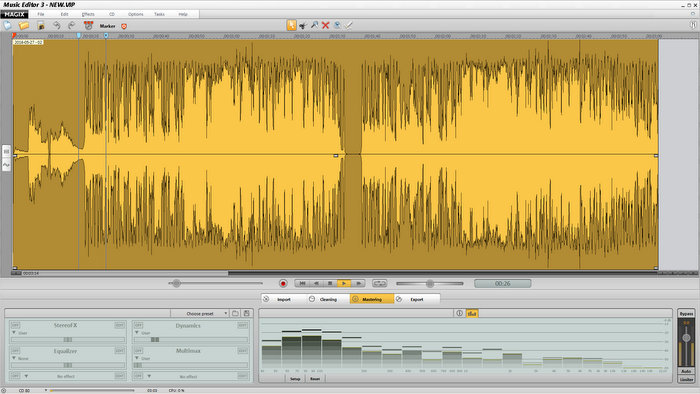Open the Options menu
This screenshot has width=700, height=394.
coord(136,14)
